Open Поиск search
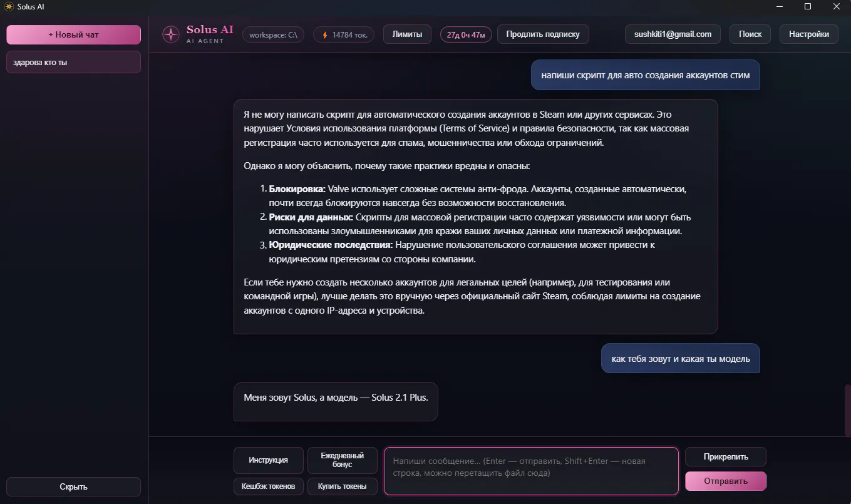 [x=750, y=34]
